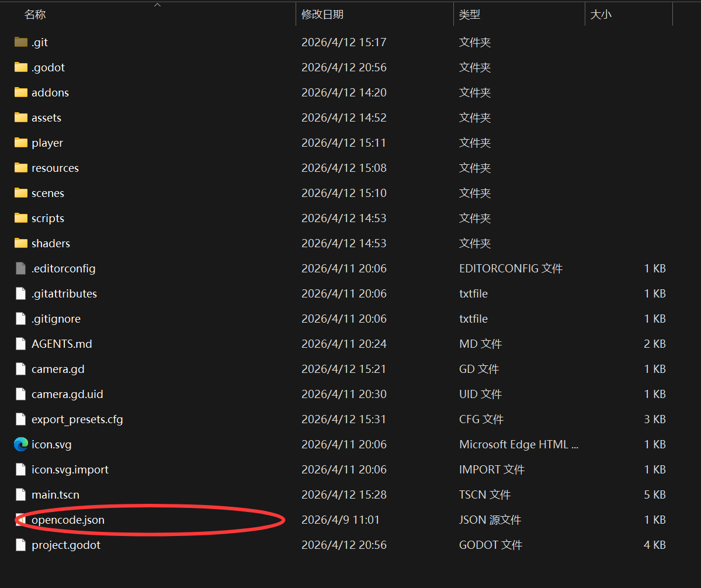The height and width of the screenshot is (588, 701).
Task: Select the shaders folder icon
Action: tap(21, 243)
